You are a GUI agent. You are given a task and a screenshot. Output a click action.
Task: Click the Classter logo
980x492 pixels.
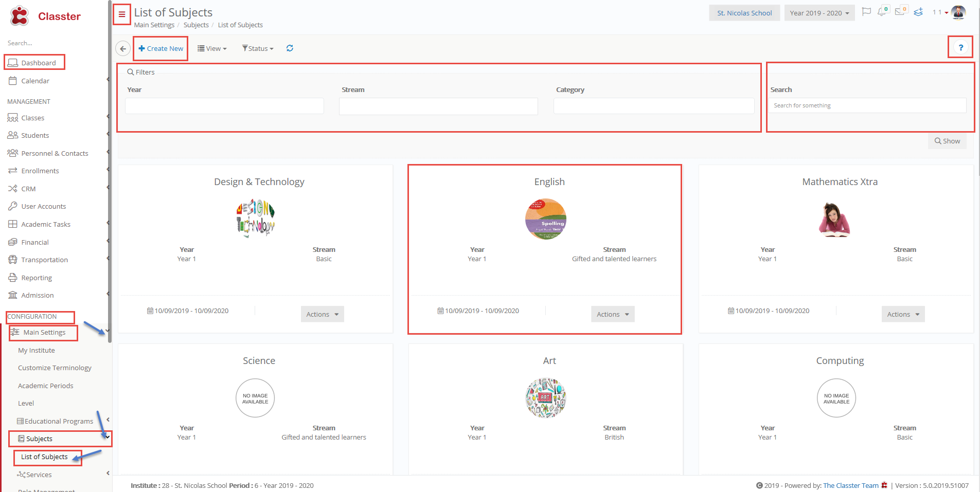tap(45, 16)
